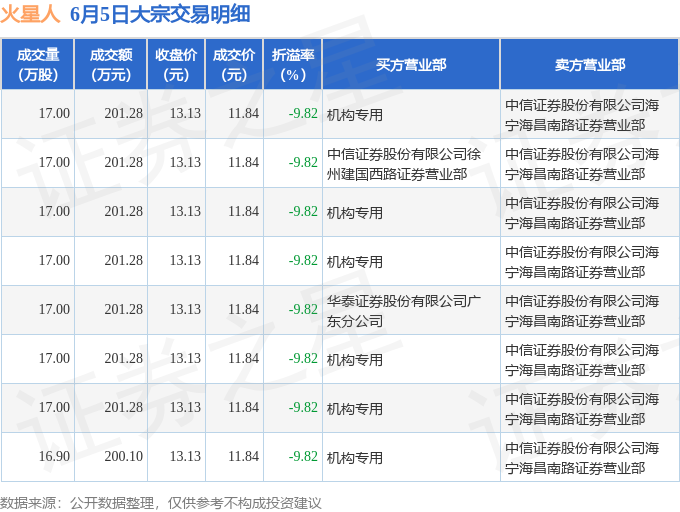Click buyer '华泰证券股份有限公司广东分公司'

[404, 311]
